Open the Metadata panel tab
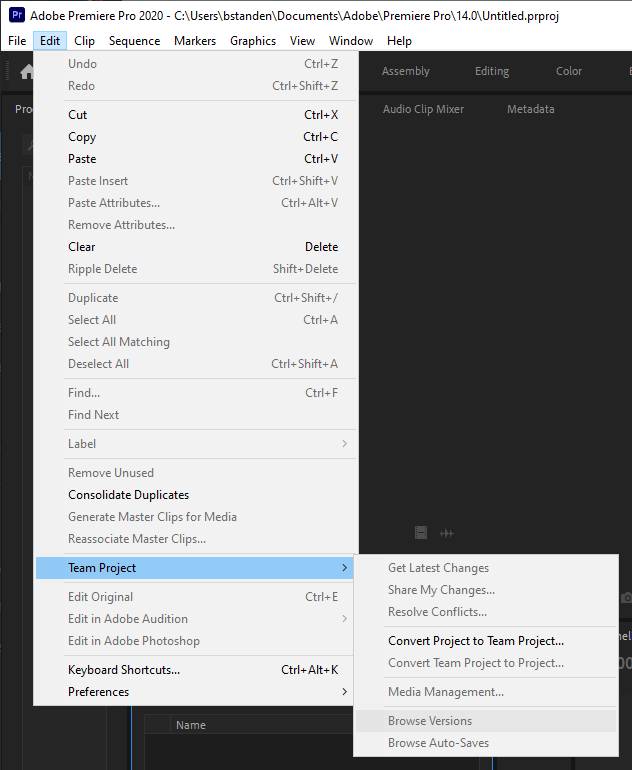The image size is (632, 770). coord(530,109)
